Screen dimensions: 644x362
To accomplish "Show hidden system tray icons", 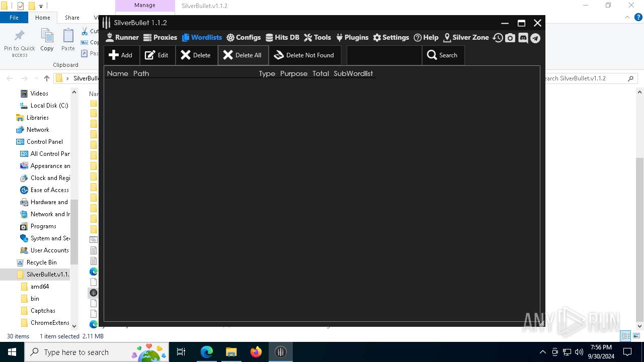I will click(542, 352).
